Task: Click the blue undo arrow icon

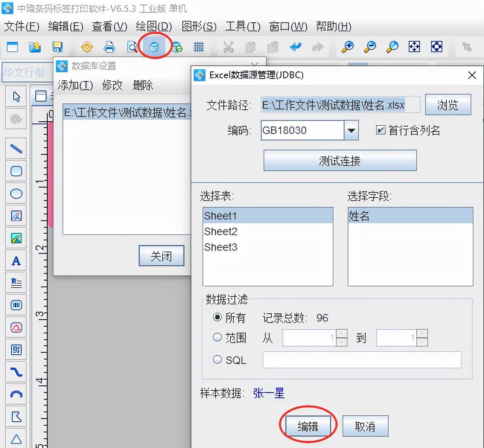Action: [x=296, y=47]
